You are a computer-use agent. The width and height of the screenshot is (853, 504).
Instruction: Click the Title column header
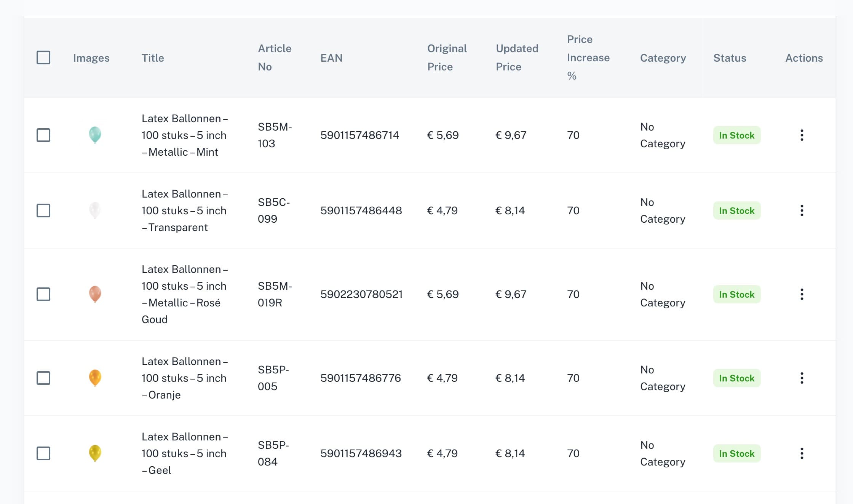[153, 58]
